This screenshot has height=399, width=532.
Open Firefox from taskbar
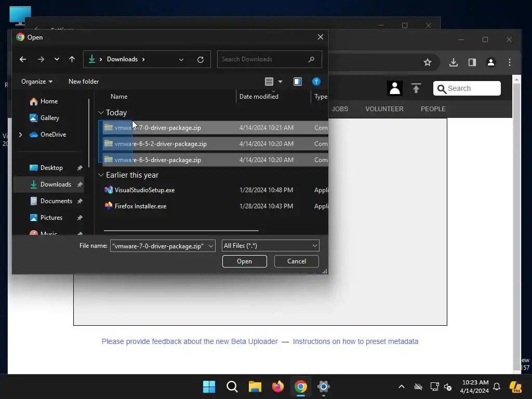278,387
